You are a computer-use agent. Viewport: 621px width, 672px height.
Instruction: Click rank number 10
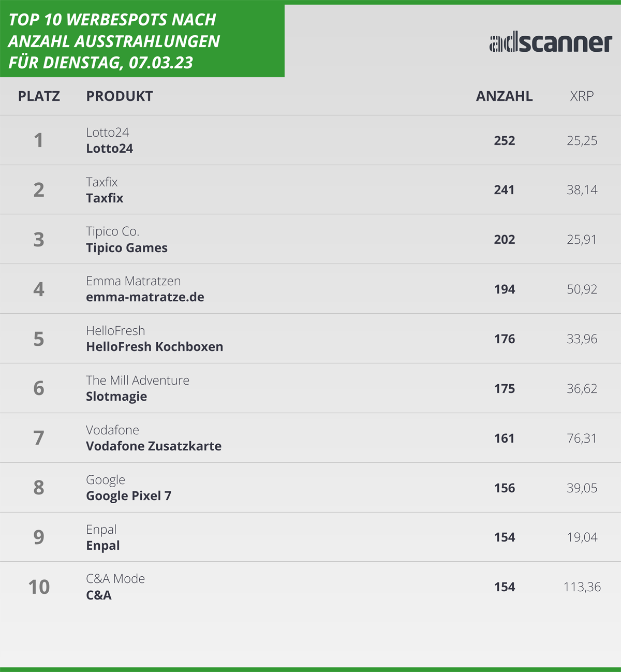tap(39, 587)
